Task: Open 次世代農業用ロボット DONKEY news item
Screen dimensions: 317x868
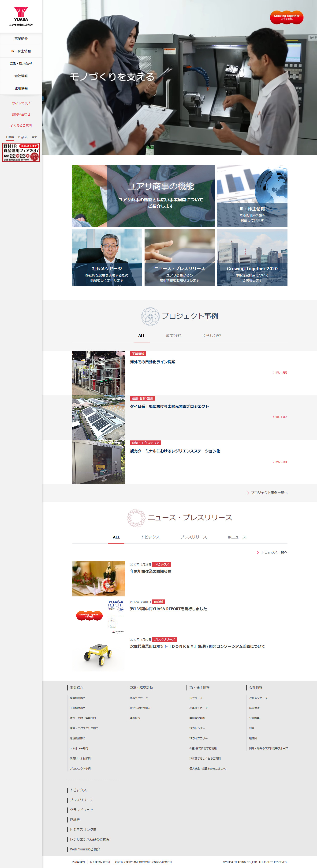Action: [x=198, y=646]
